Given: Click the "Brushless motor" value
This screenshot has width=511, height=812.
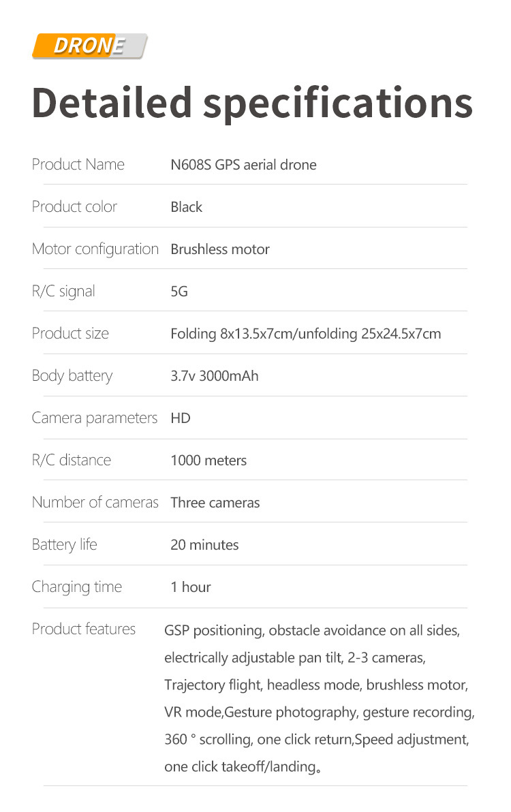Looking at the screenshot, I should pyautogui.click(x=220, y=249).
